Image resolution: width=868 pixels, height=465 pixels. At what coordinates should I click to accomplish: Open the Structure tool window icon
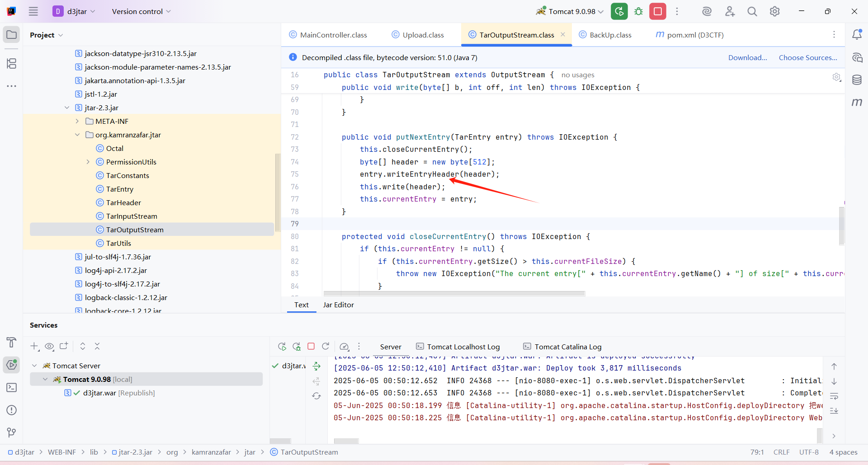tap(12, 64)
